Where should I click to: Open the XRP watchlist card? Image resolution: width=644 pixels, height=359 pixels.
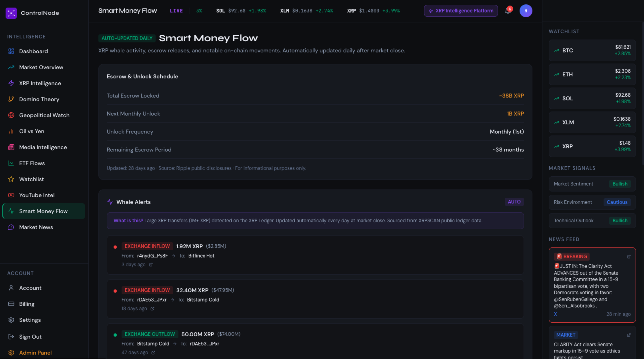592,146
